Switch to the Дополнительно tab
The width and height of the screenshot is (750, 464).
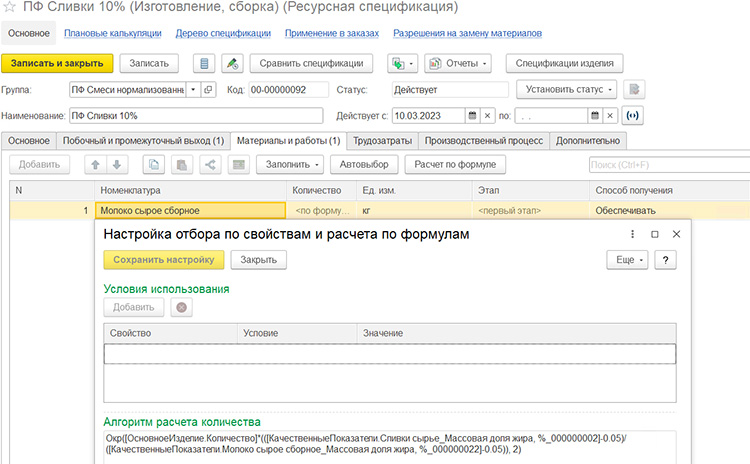588,141
